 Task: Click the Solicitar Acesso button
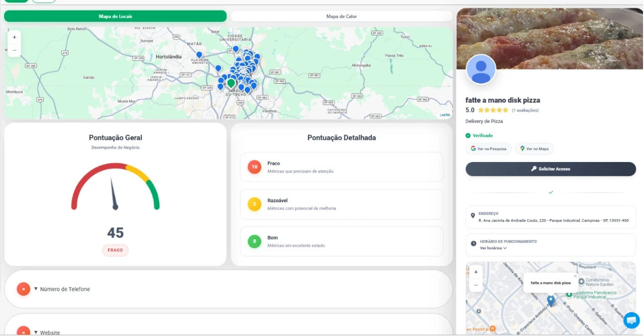point(551,169)
